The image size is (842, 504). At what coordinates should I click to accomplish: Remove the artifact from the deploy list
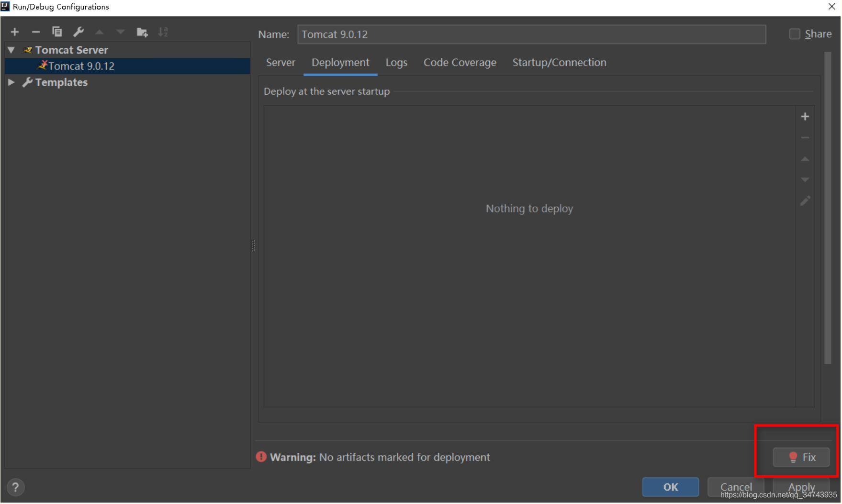[x=805, y=138]
